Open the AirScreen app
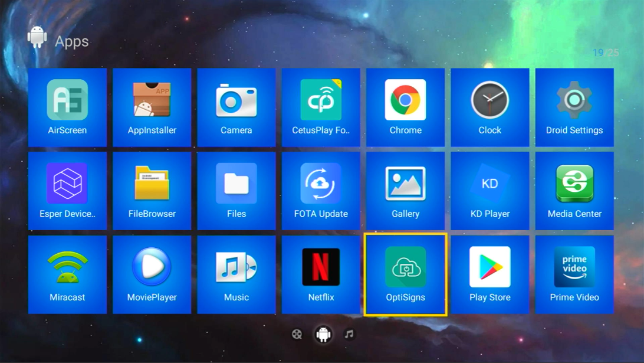 [x=67, y=107]
